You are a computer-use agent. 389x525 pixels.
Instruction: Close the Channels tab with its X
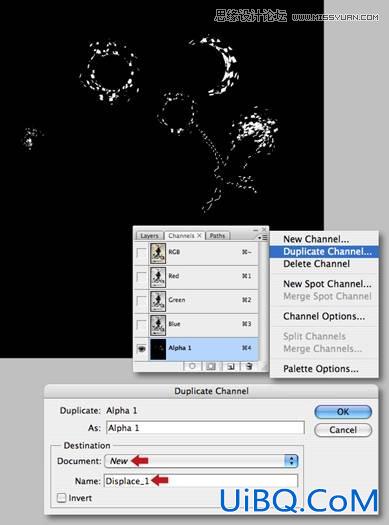(x=199, y=235)
